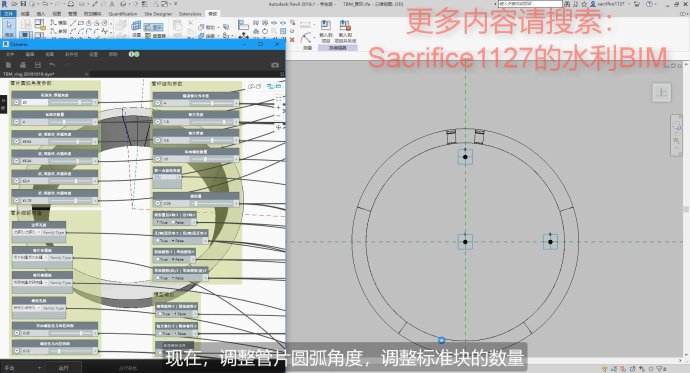Open Dynamo's 编辑 menu

(x=29, y=54)
